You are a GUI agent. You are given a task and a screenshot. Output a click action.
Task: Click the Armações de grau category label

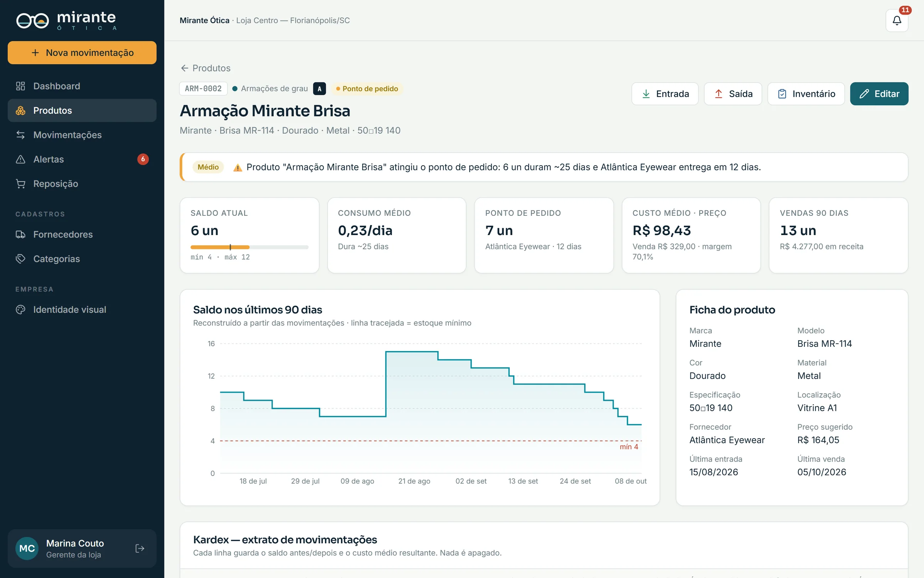pyautogui.click(x=274, y=89)
